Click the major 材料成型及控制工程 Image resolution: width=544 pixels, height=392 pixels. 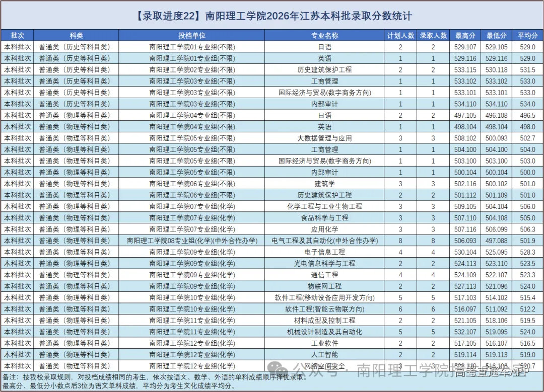324,320
